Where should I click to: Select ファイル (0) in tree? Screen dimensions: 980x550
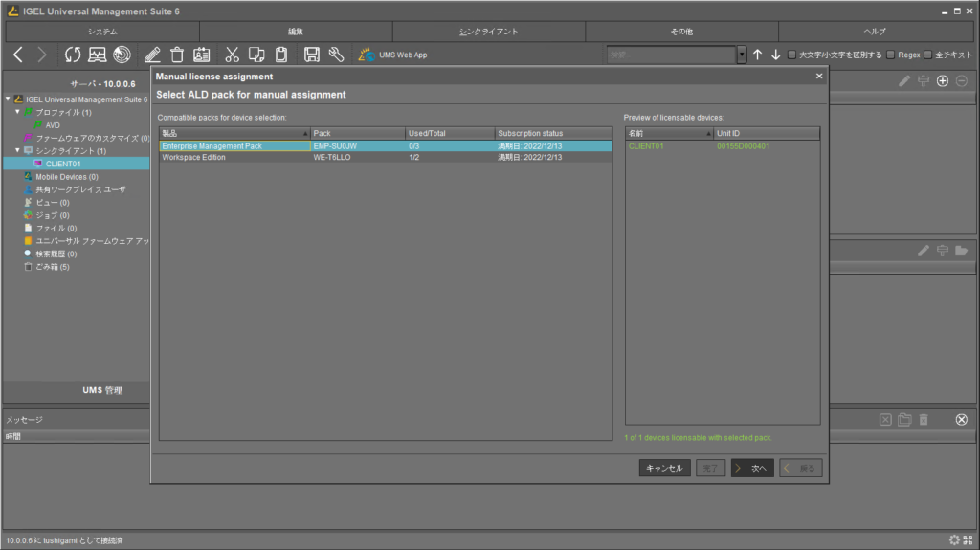click(x=56, y=229)
